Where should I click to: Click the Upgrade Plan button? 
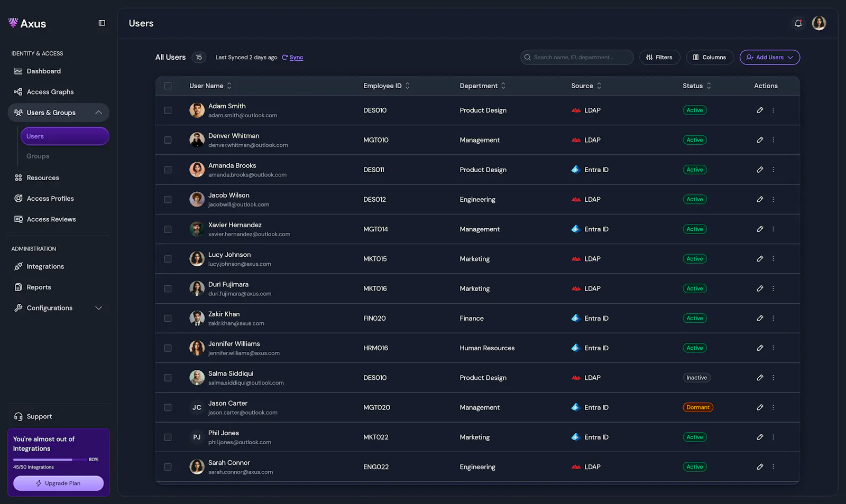(58, 483)
